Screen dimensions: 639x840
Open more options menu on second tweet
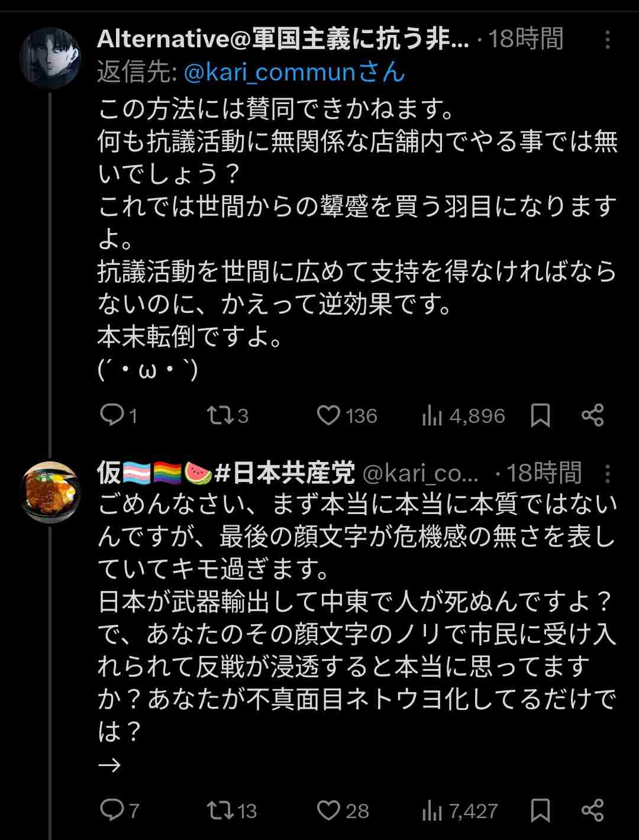click(x=608, y=473)
